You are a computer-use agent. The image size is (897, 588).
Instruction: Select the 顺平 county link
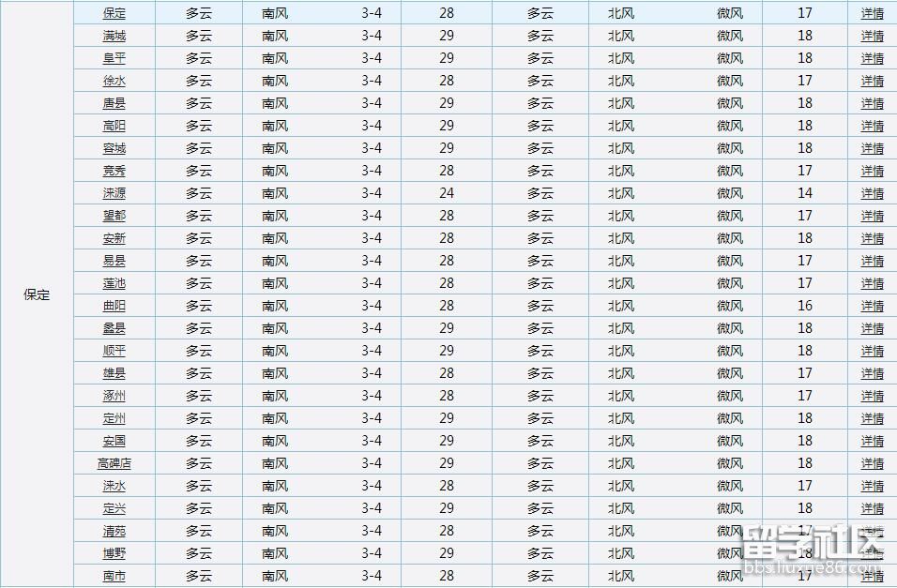click(x=113, y=351)
